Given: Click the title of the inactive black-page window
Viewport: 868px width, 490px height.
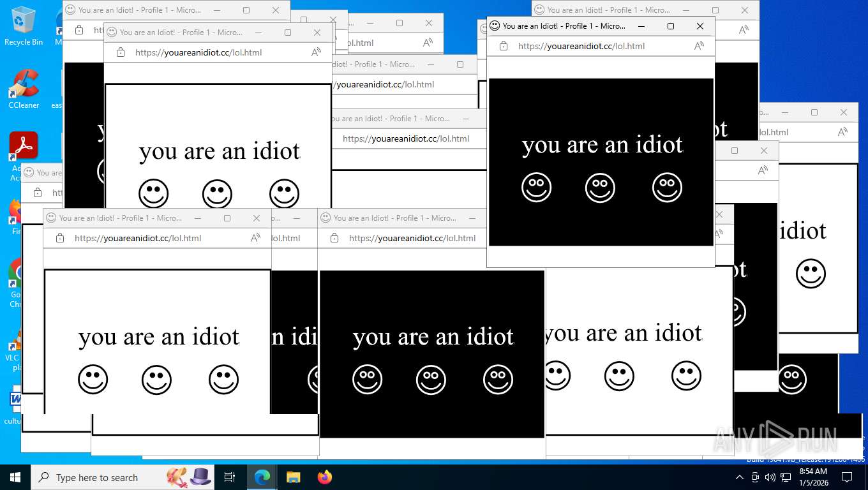Looking at the screenshot, I should coord(395,218).
